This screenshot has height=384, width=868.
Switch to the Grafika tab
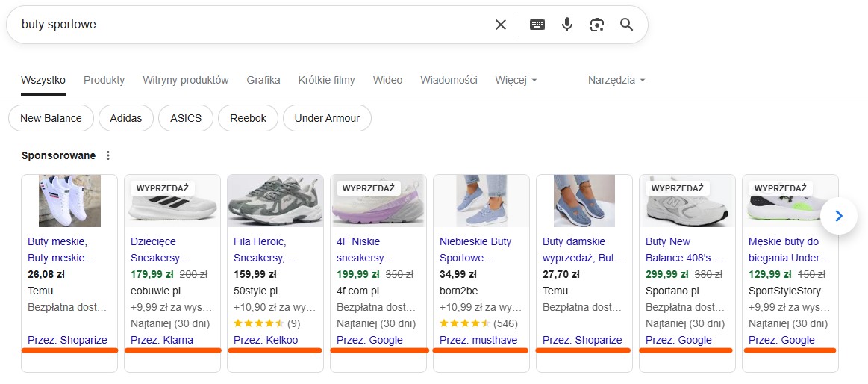pyautogui.click(x=263, y=81)
